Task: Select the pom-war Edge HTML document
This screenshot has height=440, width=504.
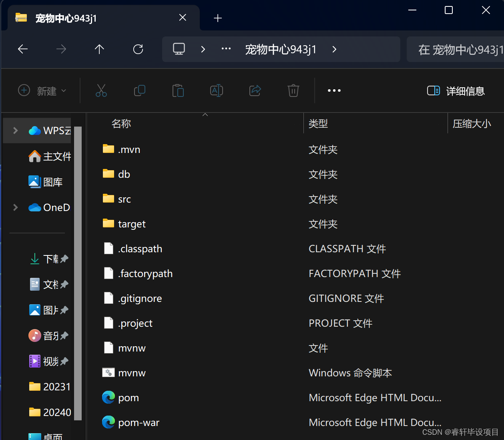Action: click(131, 422)
